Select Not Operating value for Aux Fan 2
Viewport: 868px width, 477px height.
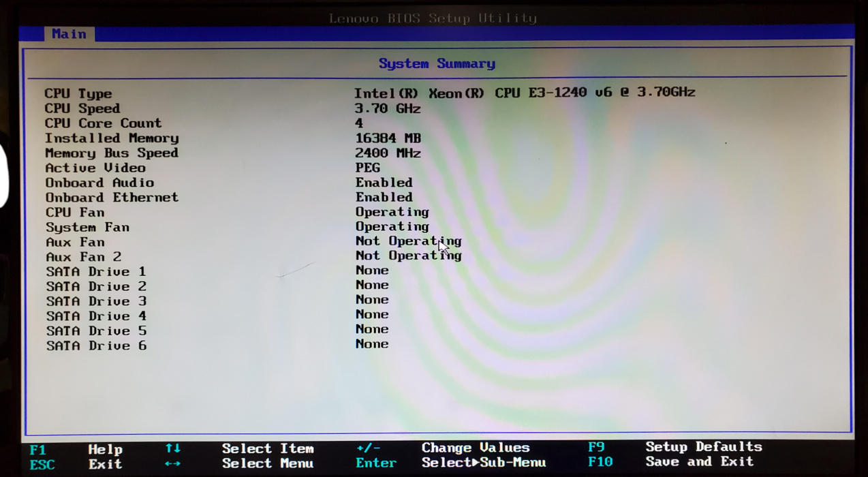point(409,256)
